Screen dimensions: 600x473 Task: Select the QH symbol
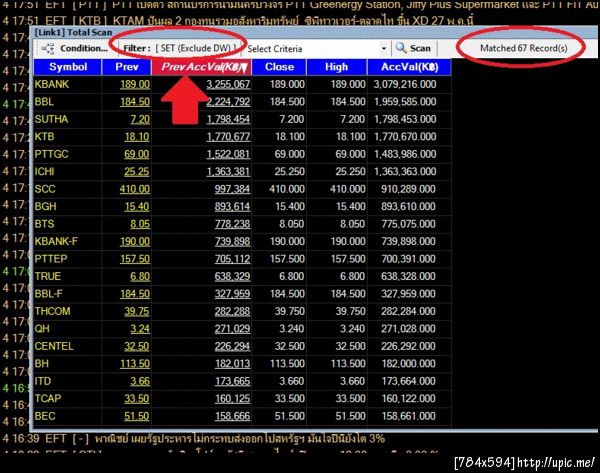42,329
